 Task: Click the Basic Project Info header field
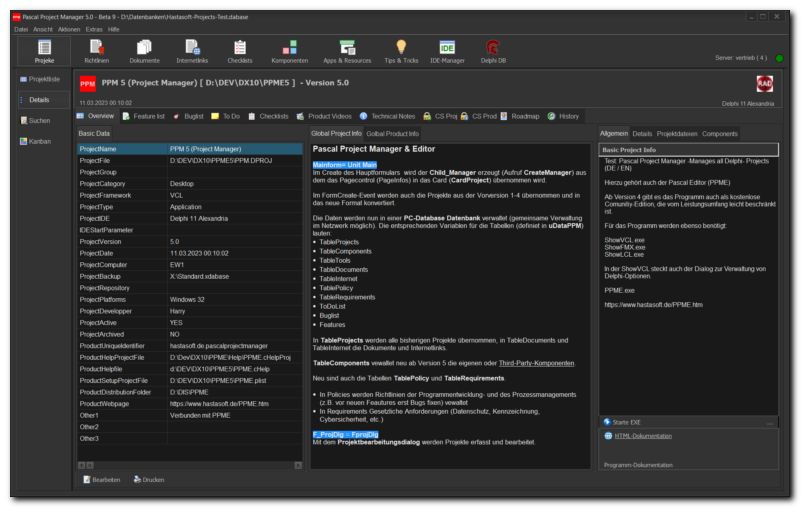pos(689,150)
